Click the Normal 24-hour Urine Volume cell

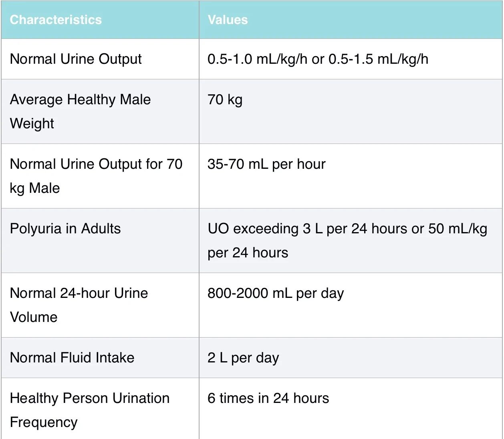[100, 305]
